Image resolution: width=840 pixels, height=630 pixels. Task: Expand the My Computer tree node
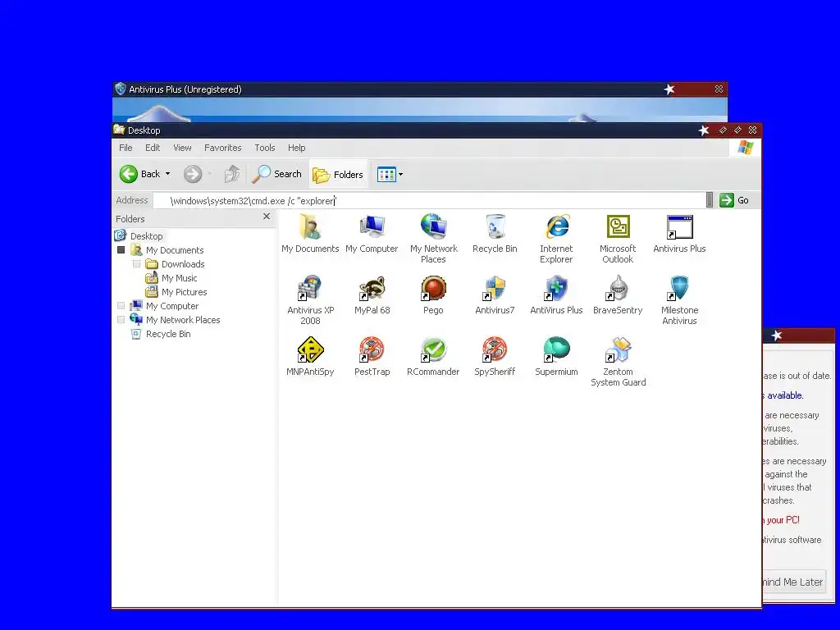tap(121, 306)
